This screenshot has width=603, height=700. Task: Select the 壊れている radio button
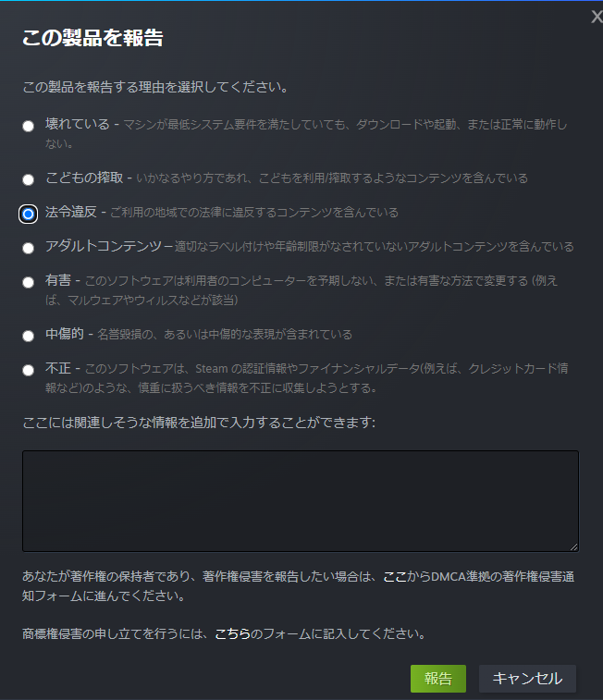tap(29, 127)
